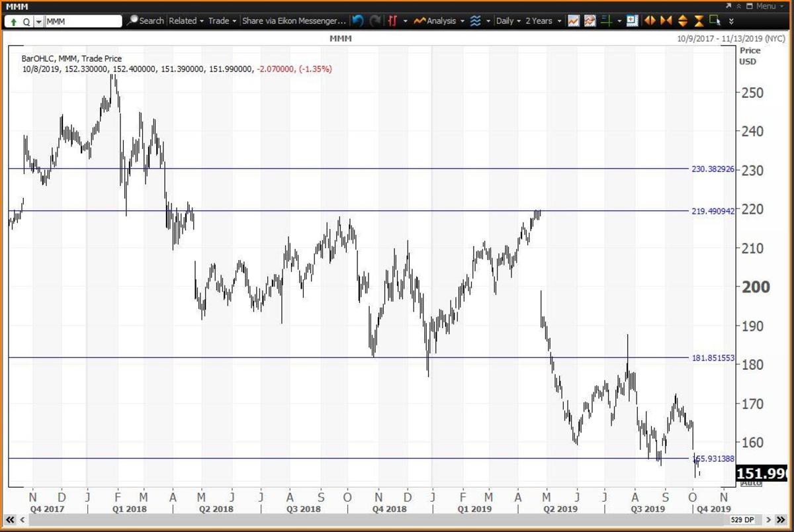Expand the chart type dropdown arrow

[x=406, y=21]
